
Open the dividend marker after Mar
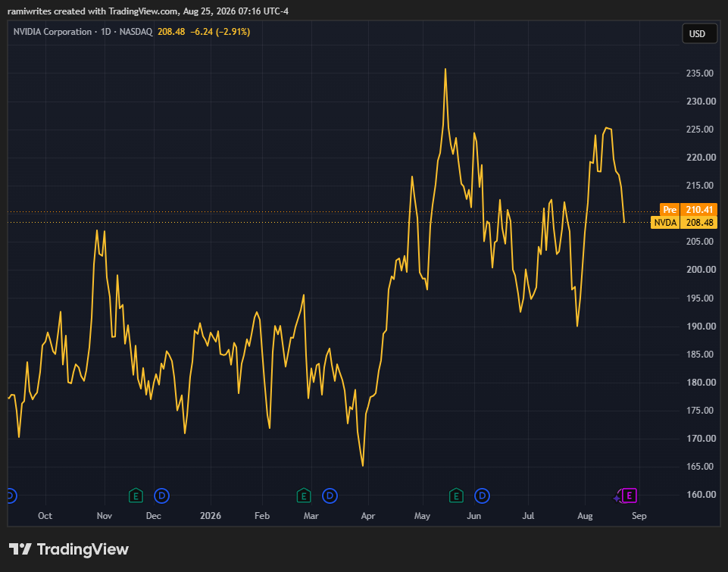(330, 495)
